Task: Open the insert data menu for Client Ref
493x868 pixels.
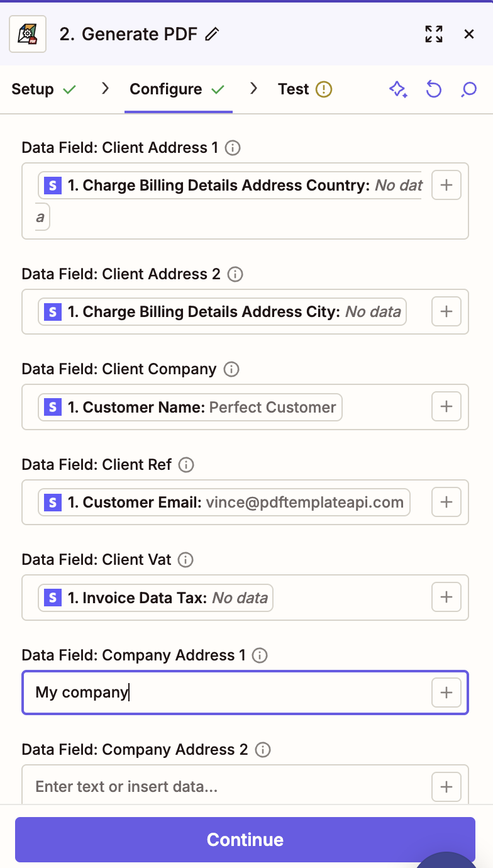Action: click(446, 502)
